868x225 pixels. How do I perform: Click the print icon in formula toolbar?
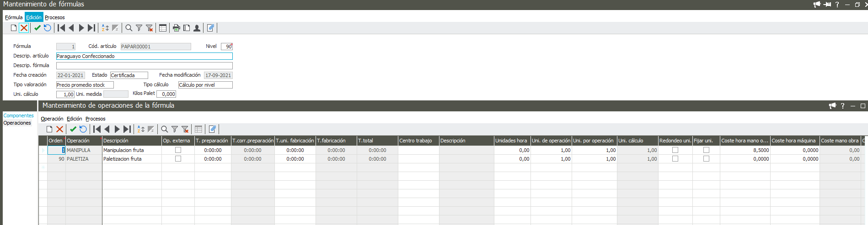[176, 28]
